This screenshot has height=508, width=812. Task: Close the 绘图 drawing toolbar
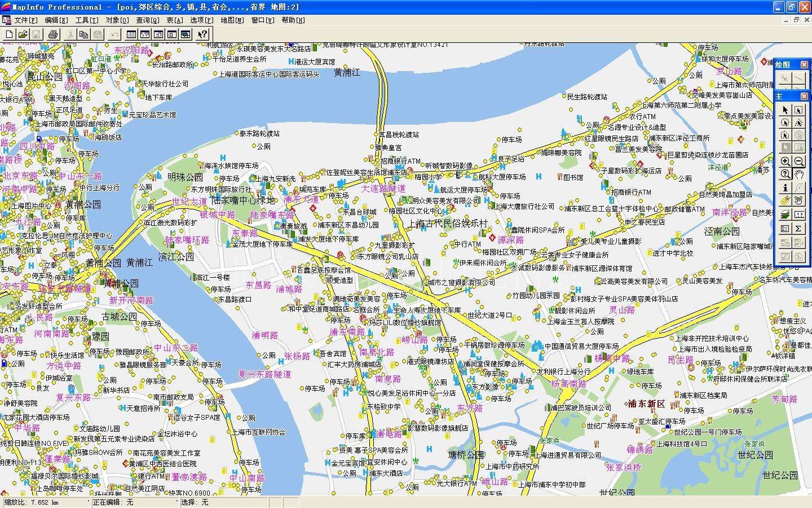click(804, 64)
